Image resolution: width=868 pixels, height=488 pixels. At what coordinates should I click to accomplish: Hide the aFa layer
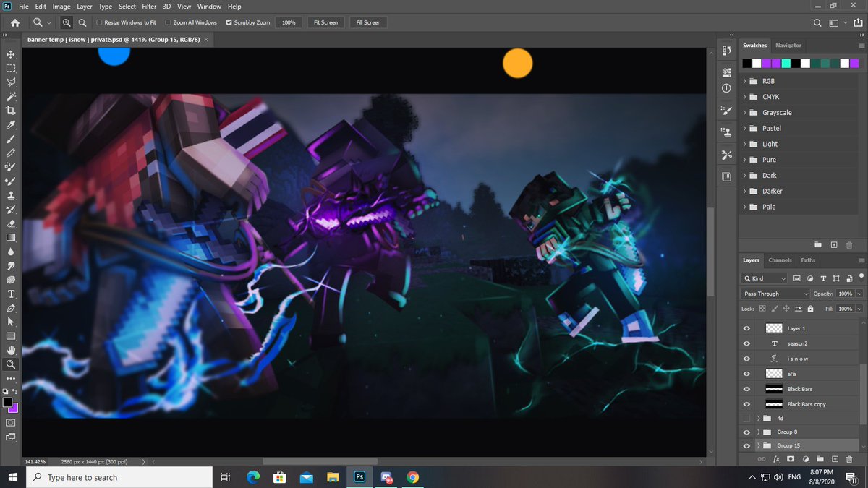pos(747,374)
